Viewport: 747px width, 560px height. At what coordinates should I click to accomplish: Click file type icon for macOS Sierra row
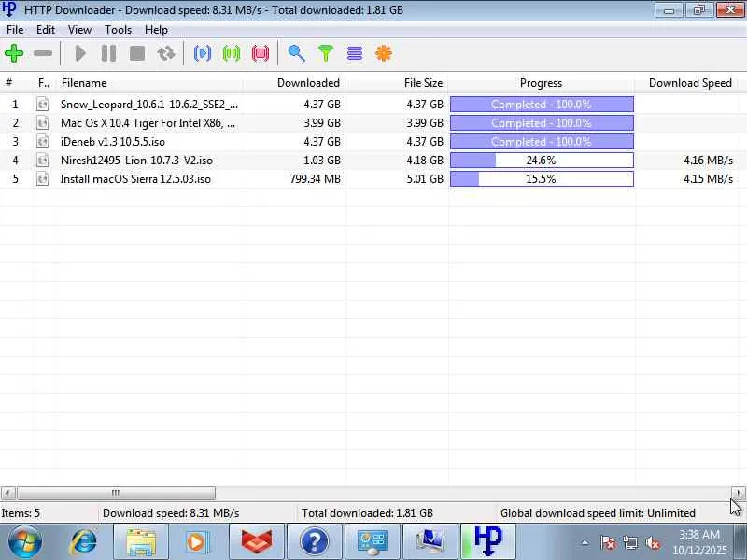click(42, 179)
